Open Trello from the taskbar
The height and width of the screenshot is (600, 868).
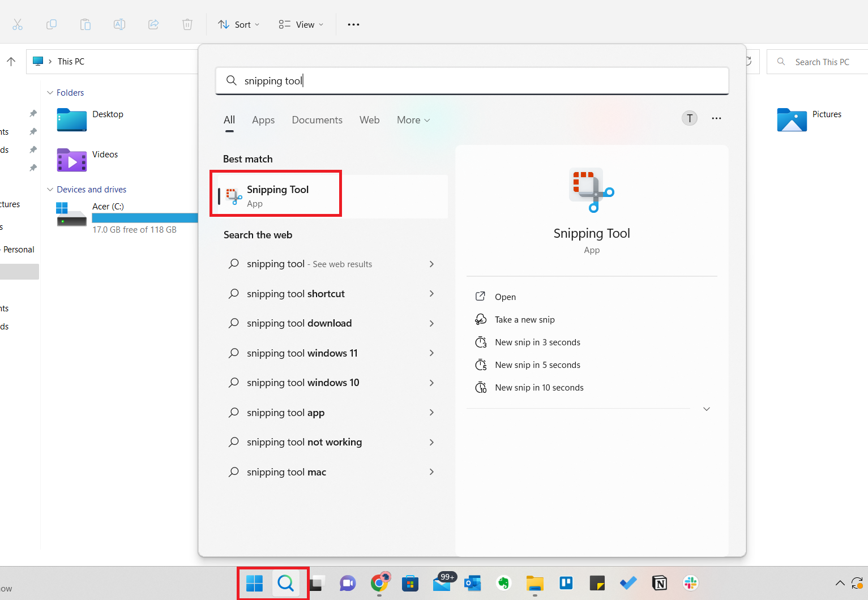(566, 583)
